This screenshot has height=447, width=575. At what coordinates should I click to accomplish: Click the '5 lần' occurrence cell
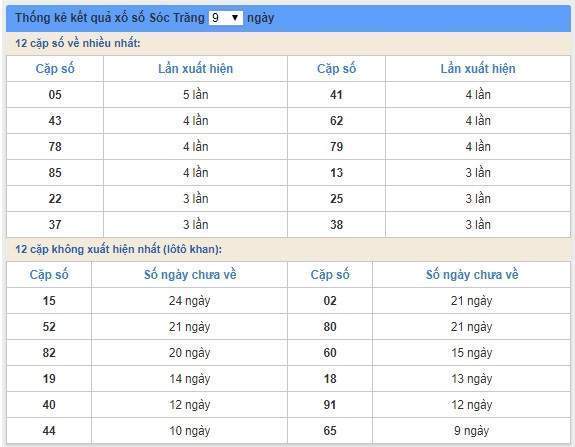coord(195,95)
